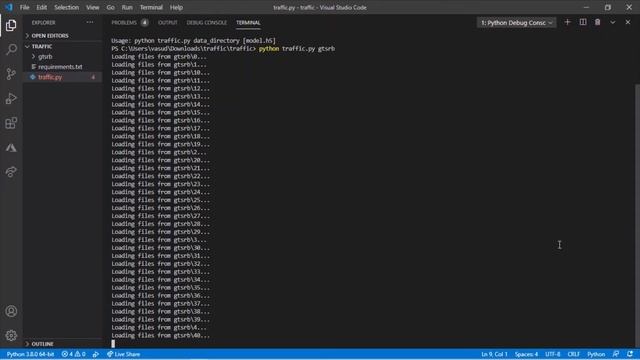Click 'Loading files from gtsrb\0...' line

[x=159, y=57]
